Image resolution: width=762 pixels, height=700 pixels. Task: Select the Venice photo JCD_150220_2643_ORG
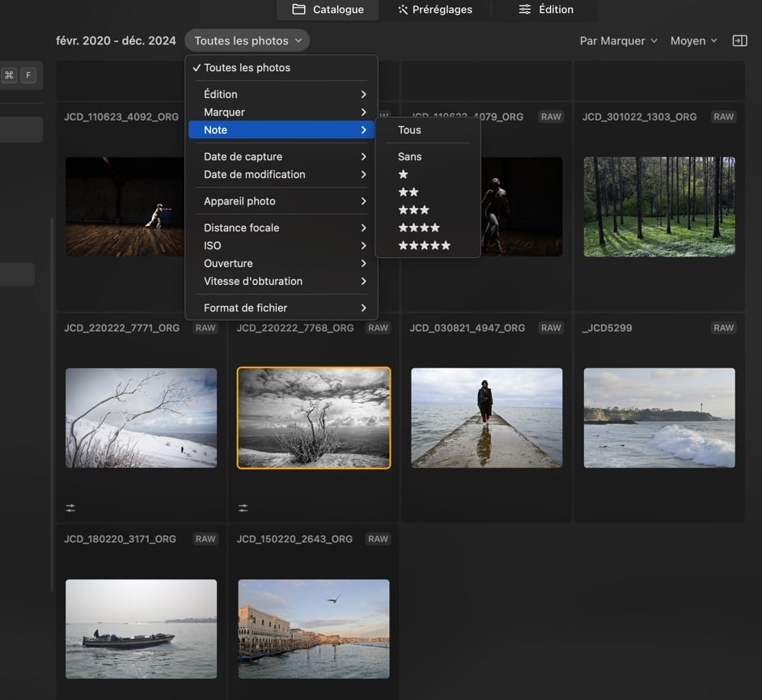313,629
